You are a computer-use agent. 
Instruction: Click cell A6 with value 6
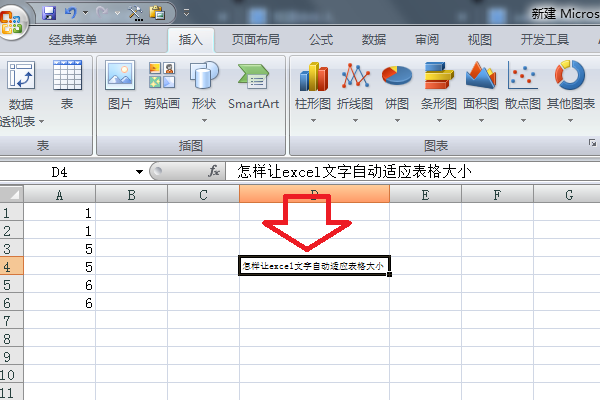(60, 302)
